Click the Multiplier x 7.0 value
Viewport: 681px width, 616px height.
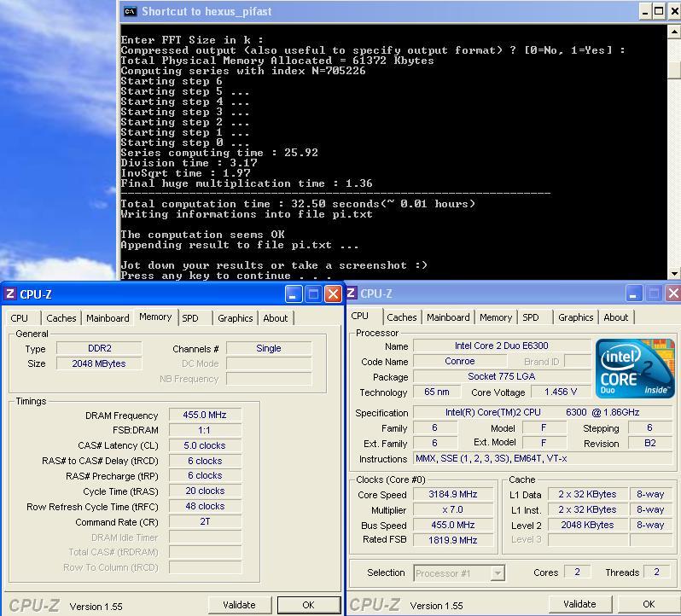pos(453,509)
